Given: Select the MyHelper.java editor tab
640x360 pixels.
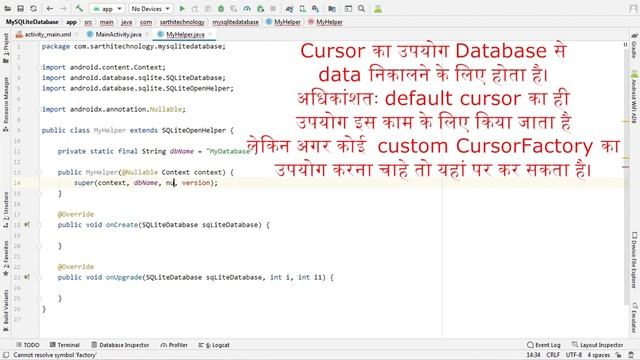Looking at the screenshot, I should tap(185, 35).
